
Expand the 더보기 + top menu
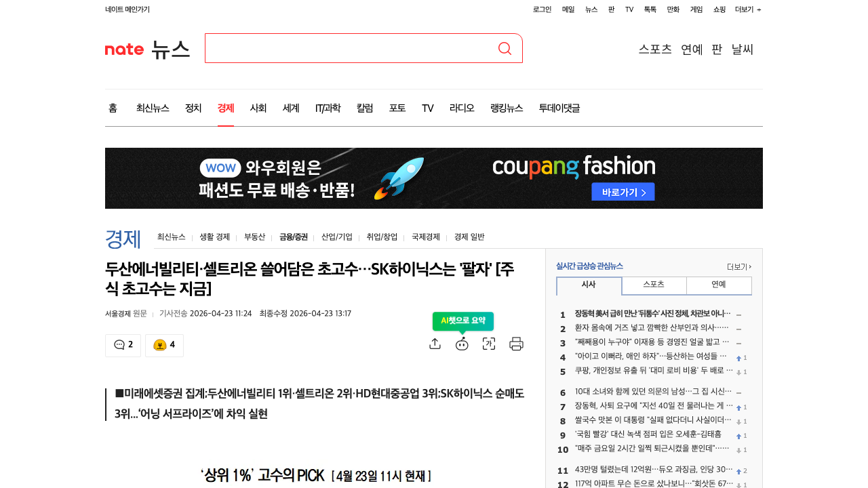coord(748,9)
